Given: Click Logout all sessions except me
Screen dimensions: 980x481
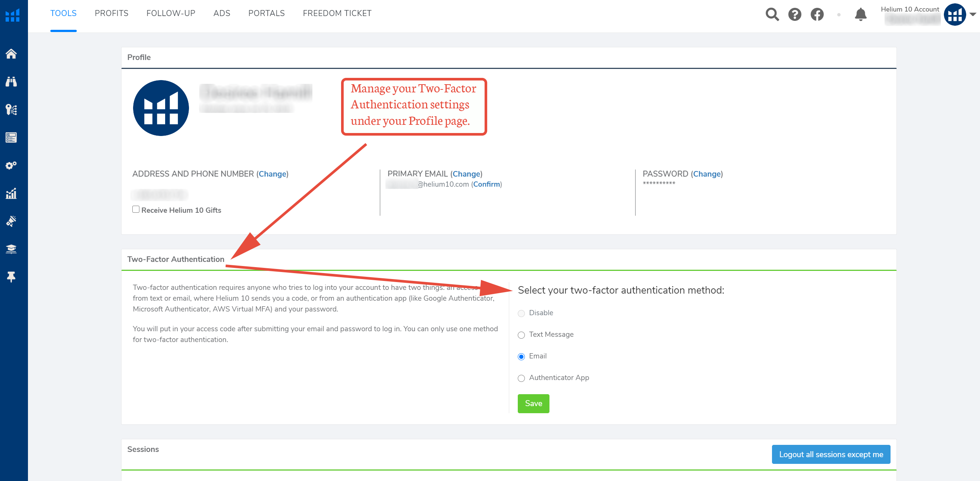Looking at the screenshot, I should [831, 455].
